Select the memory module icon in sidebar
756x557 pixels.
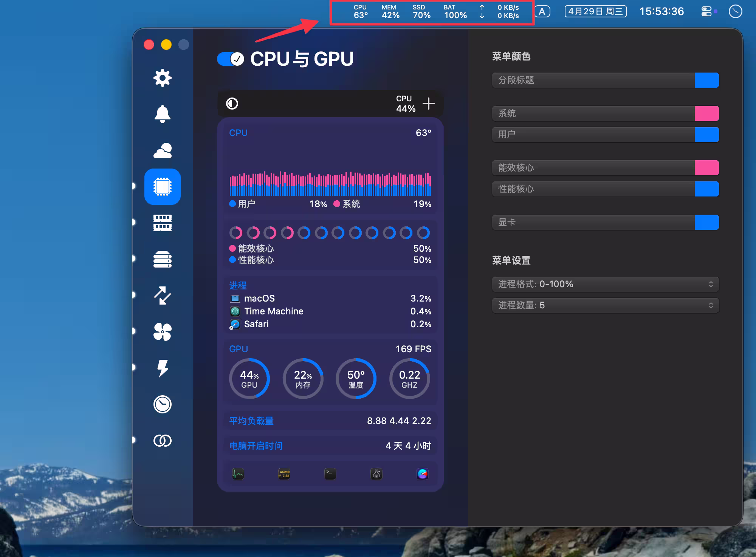tap(162, 223)
